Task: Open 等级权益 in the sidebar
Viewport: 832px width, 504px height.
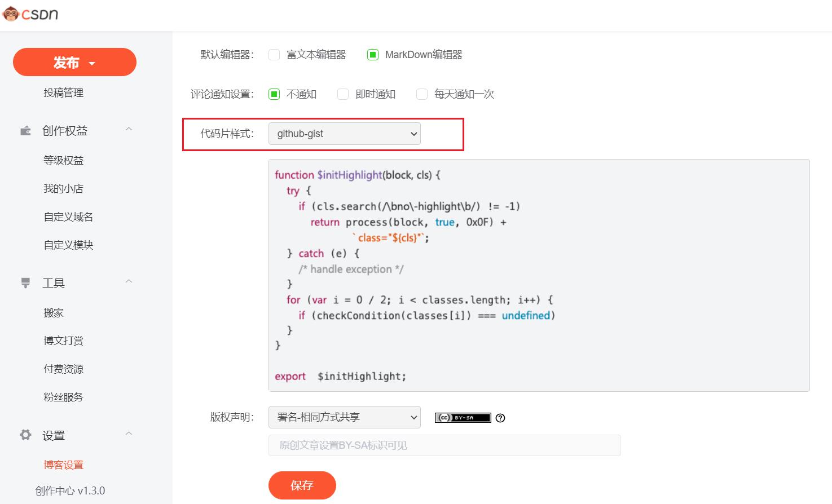Action: click(x=63, y=161)
